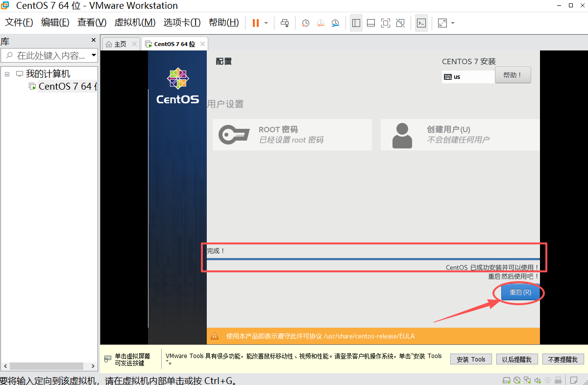Enter full screen mode via toolbar icon
588x385 pixels.
click(386, 23)
